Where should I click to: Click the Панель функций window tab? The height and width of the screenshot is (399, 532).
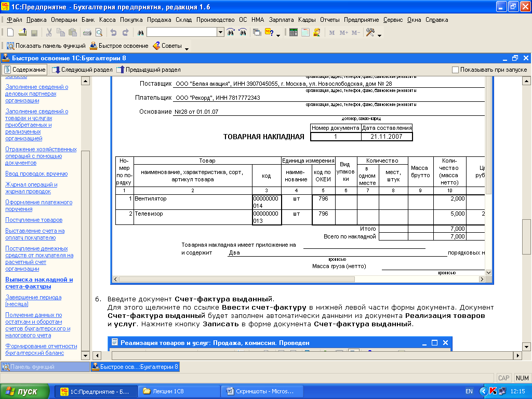(45, 367)
